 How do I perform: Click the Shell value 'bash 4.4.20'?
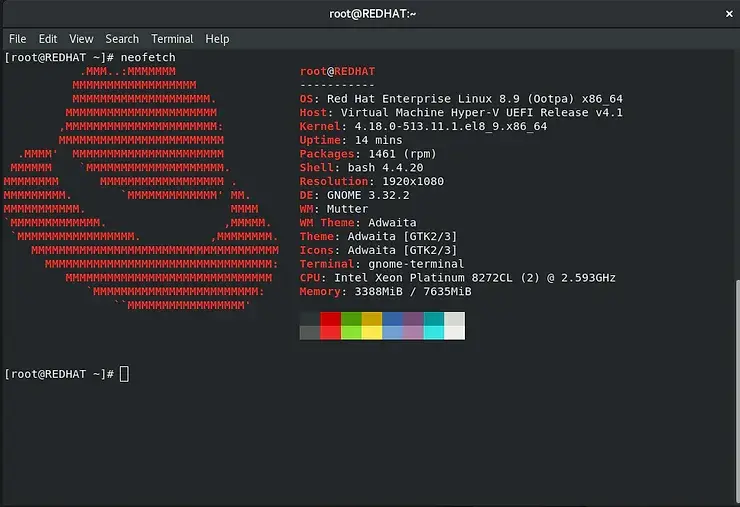point(386,168)
